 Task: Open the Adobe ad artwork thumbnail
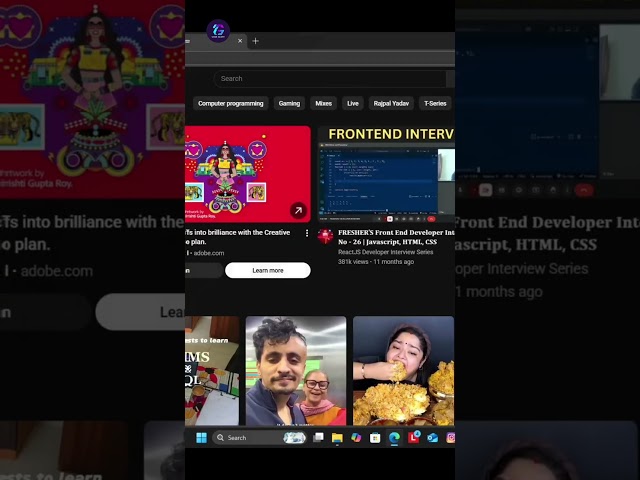(248, 174)
